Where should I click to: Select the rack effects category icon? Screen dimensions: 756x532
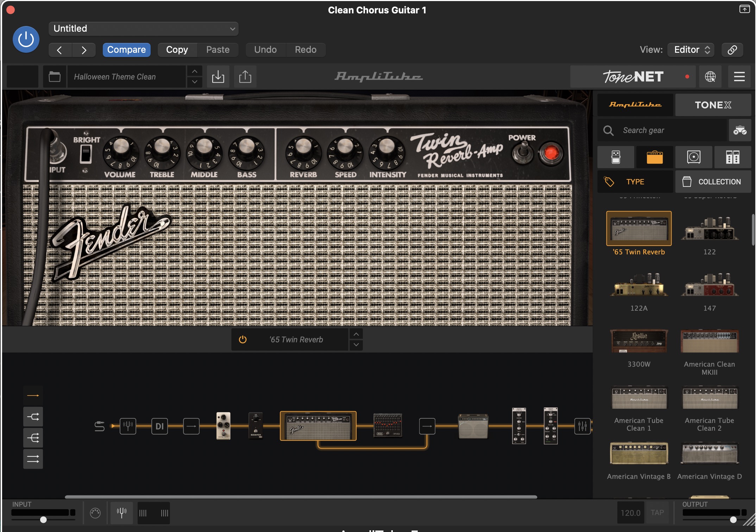(x=732, y=157)
